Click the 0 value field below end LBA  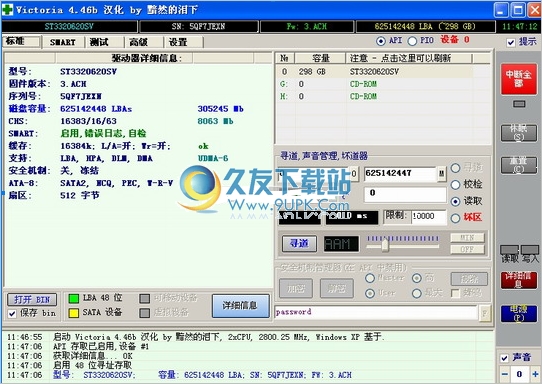[405, 194]
